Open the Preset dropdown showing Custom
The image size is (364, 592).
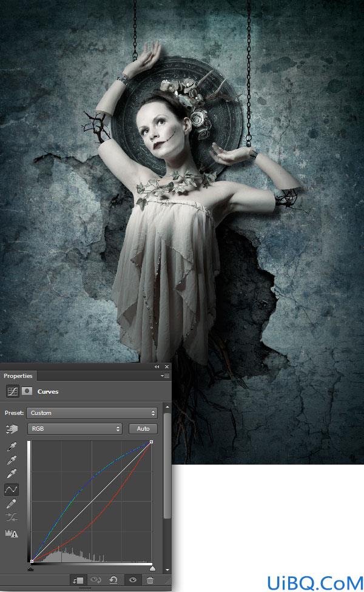coord(92,413)
